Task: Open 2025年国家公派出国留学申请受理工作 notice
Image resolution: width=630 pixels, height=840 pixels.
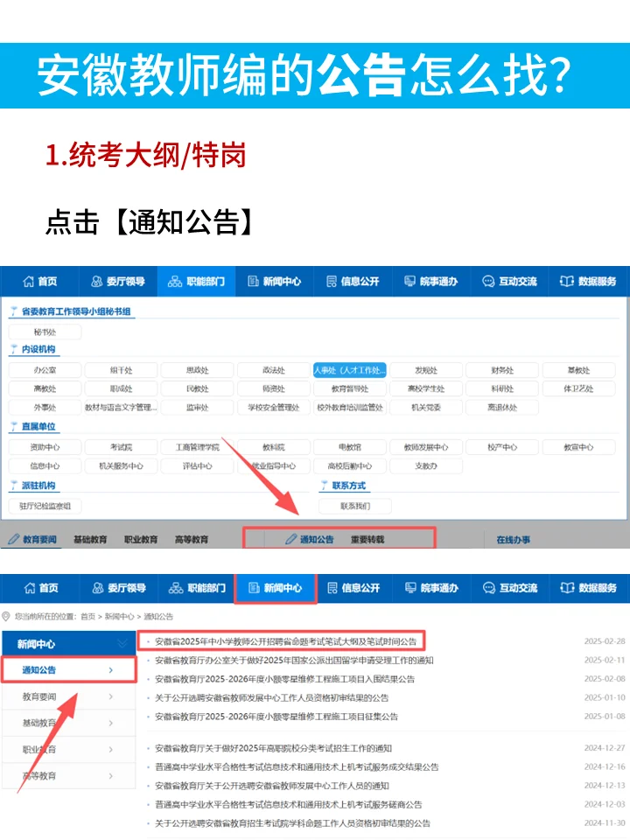Action: coord(294,660)
